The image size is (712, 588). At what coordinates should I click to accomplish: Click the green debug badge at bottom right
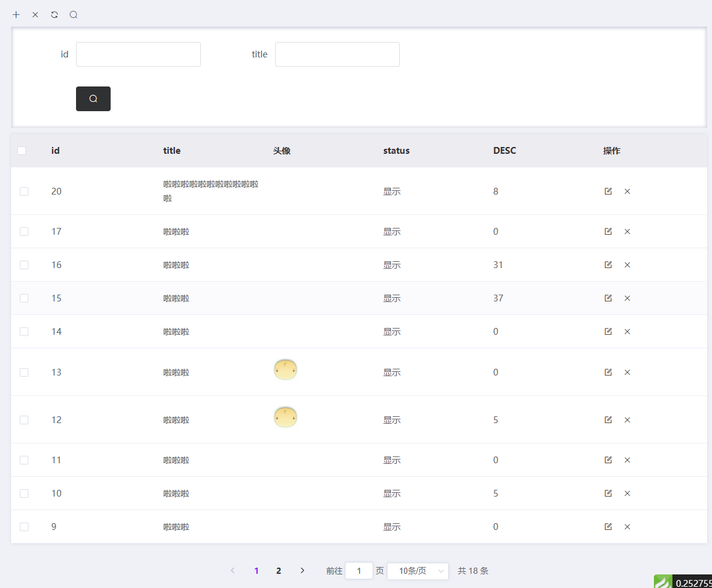[x=663, y=581]
